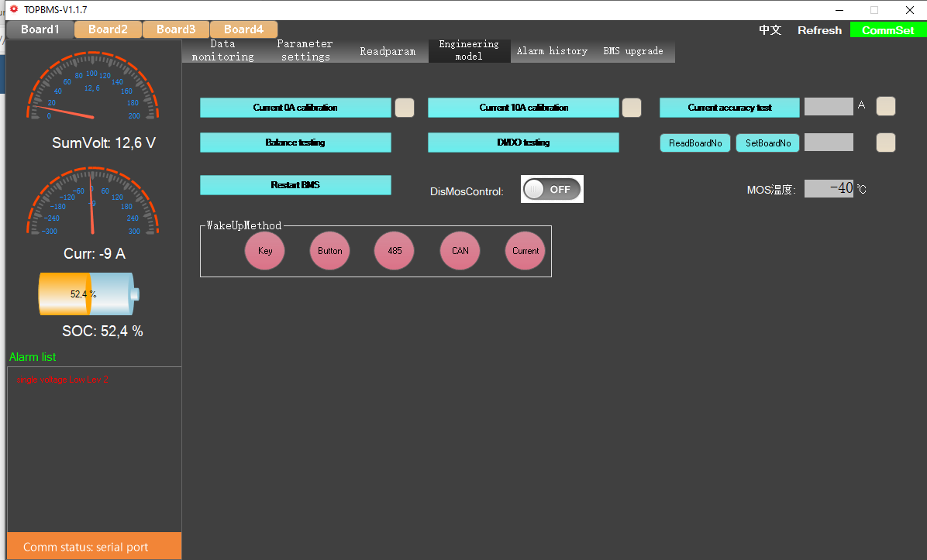Click the Current 10A calibration indicator box
This screenshot has height=560, width=927.
click(632, 108)
